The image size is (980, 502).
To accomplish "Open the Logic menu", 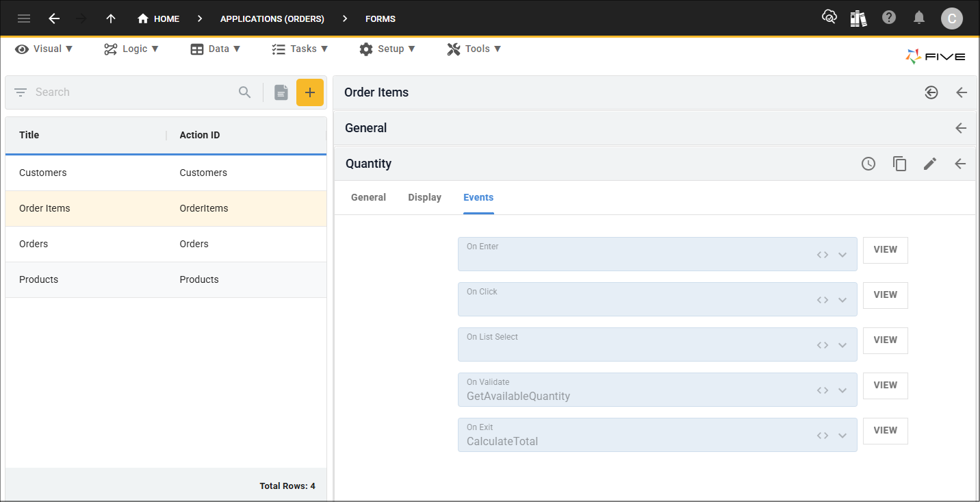I will [x=131, y=49].
